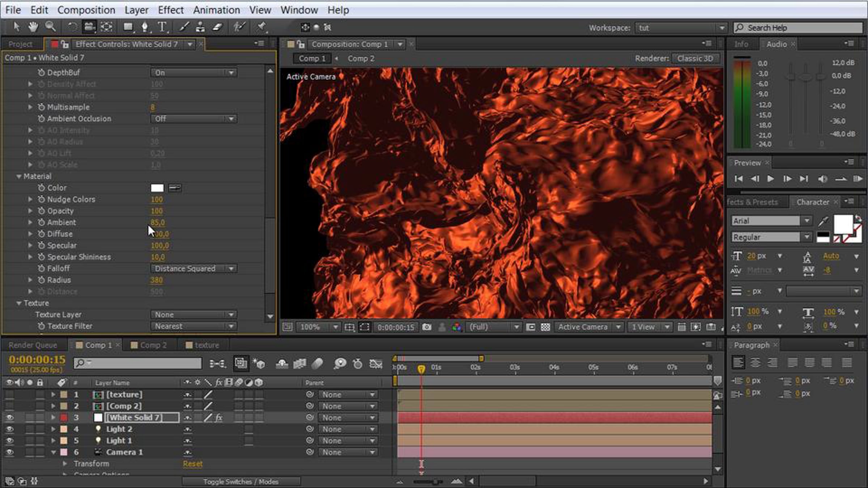The width and height of the screenshot is (868, 488).
Task: Open the Falloff Distance Squared dropdown
Action: click(193, 269)
